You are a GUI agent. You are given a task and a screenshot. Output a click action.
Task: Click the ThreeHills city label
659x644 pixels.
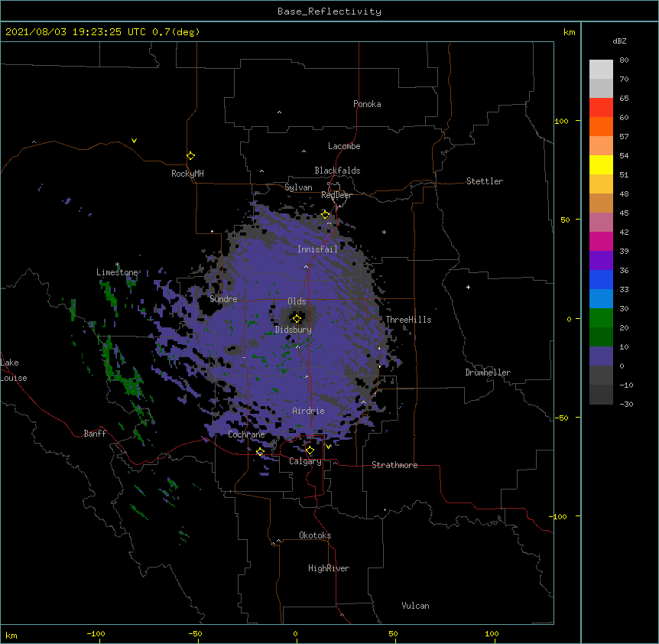tap(408, 320)
